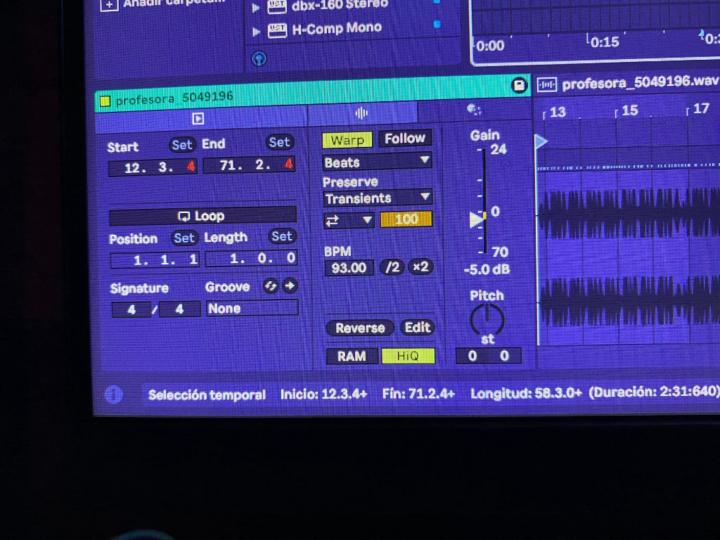The width and height of the screenshot is (720, 540).
Task: Click the commit groove arrow icon
Action: 290,286
